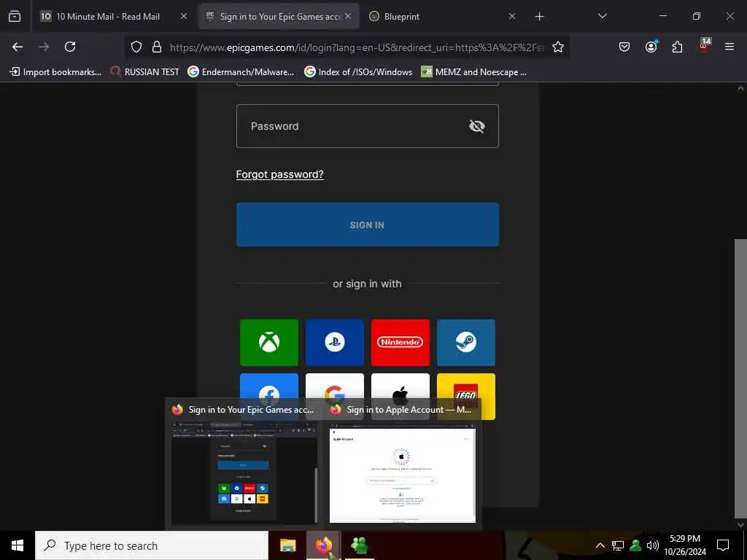Close the 10 Minute Mail tab
747x560 pixels.
point(183,17)
